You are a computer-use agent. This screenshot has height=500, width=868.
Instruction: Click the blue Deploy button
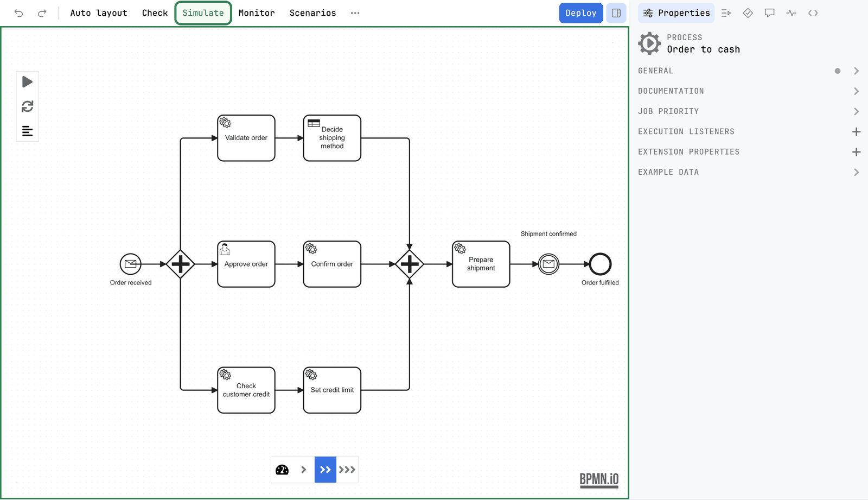click(580, 13)
